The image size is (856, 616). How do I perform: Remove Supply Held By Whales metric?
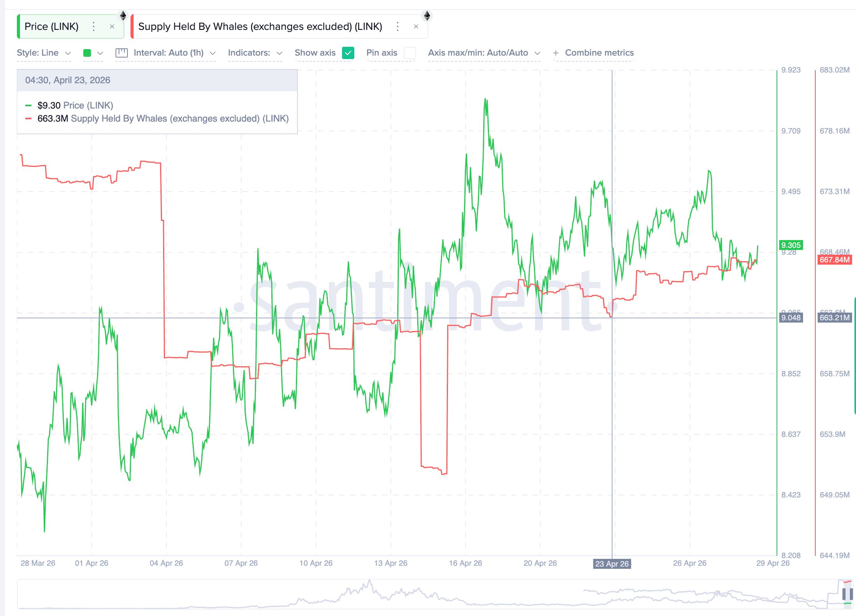coord(416,26)
